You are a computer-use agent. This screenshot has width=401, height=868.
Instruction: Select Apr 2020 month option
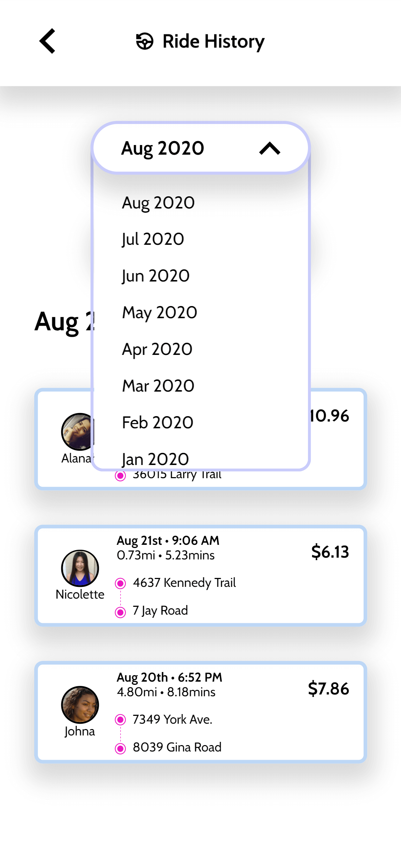click(157, 349)
